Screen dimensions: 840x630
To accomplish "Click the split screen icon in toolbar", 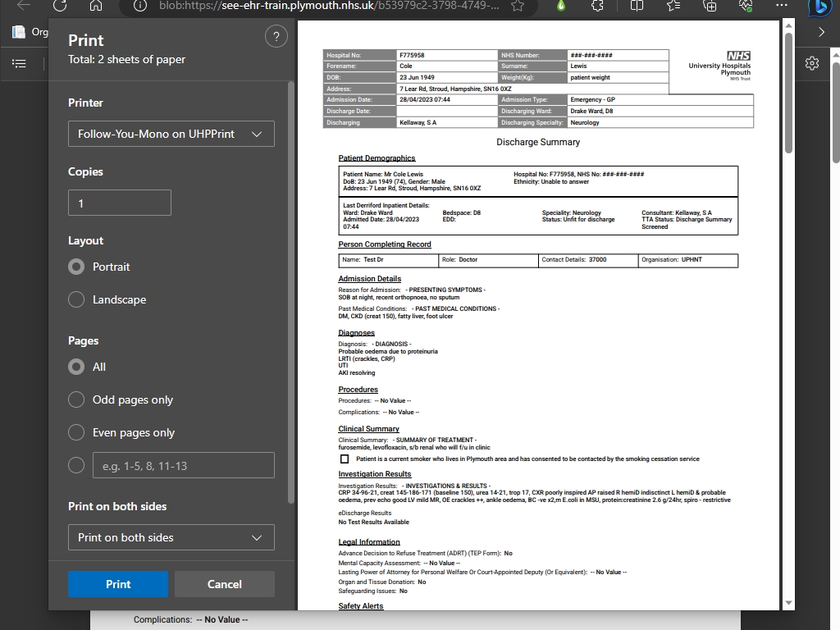I will pos(637,6).
